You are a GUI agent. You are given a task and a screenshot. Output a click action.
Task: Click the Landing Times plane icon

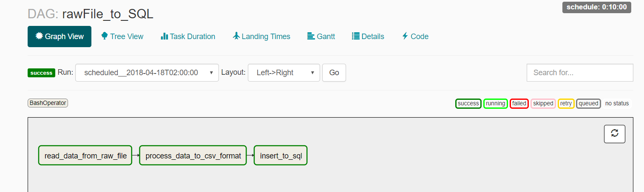point(236,36)
